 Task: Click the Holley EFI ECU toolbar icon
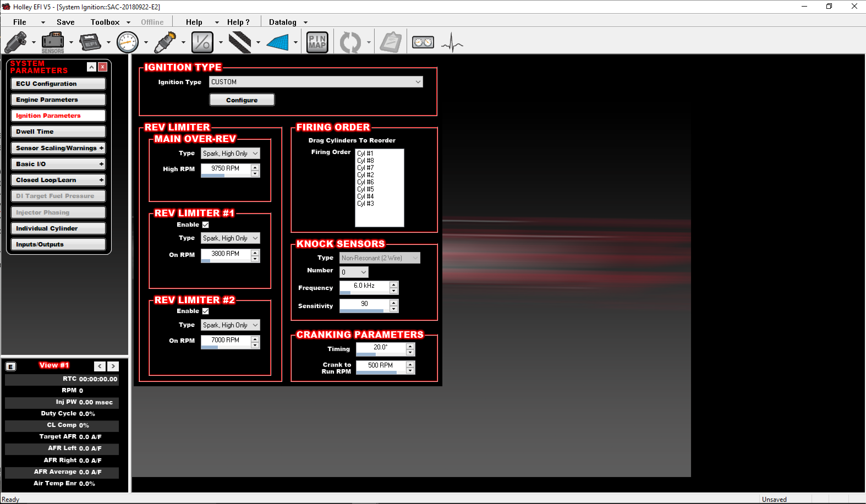(x=90, y=42)
